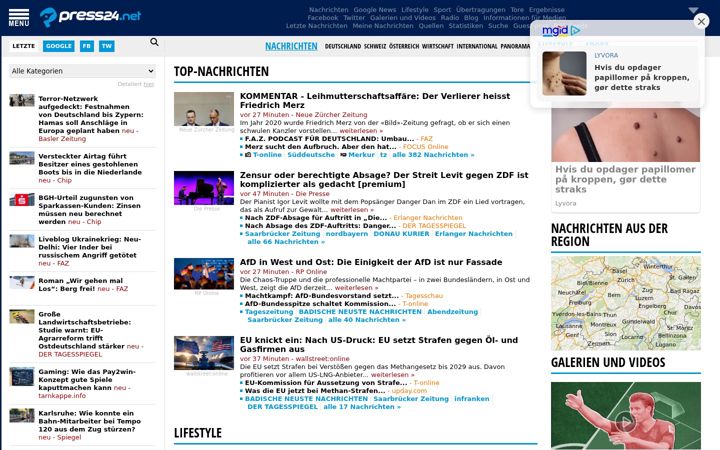Click Lifestyle header link
The height and width of the screenshot is (450, 720).
(415, 10)
